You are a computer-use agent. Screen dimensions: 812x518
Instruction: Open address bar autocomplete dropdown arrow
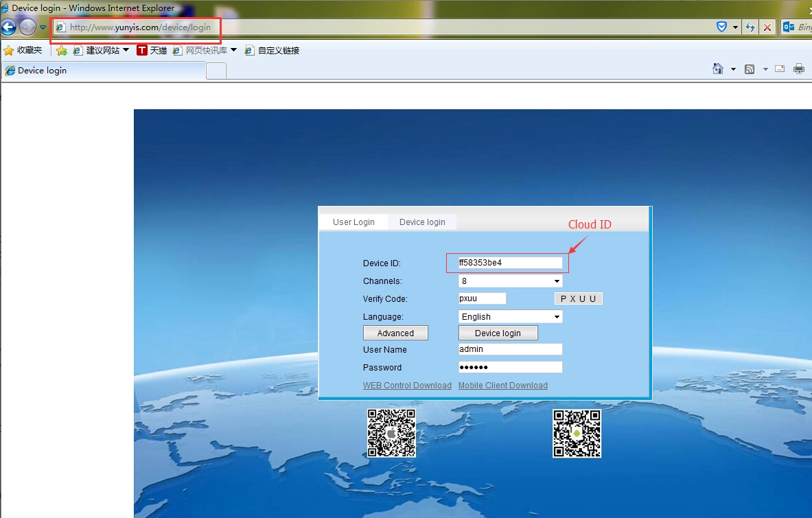(x=735, y=27)
